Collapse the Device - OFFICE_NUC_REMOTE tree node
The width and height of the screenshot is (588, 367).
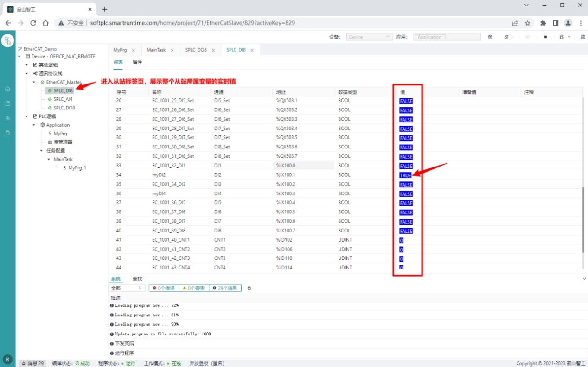(20, 57)
